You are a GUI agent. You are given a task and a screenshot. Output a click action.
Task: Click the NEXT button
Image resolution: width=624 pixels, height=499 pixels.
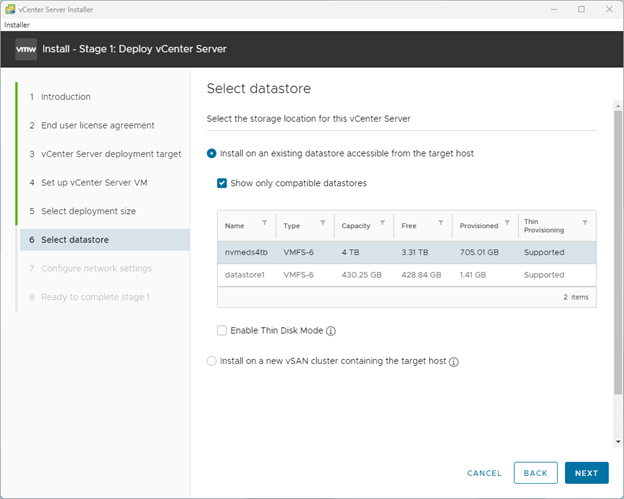(x=587, y=473)
